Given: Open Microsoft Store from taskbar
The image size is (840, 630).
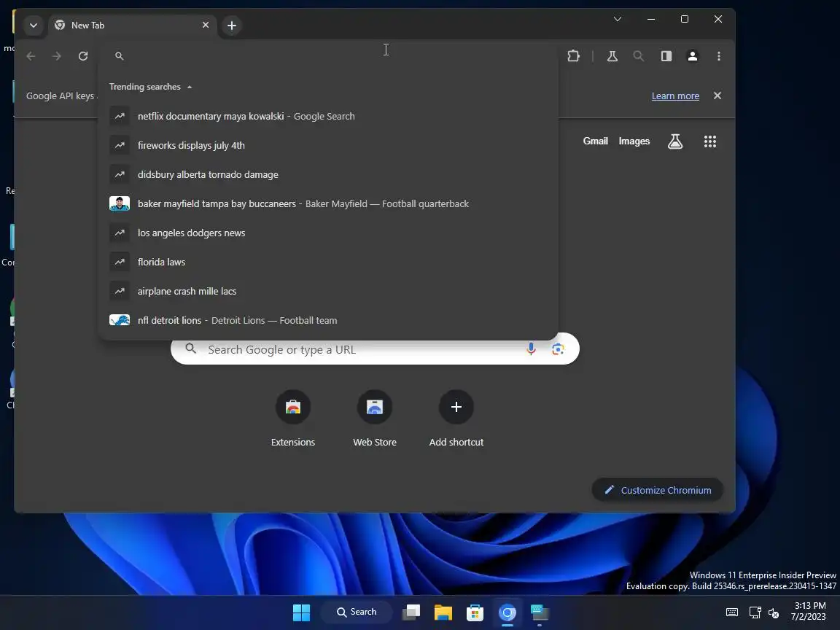Looking at the screenshot, I should pos(475,612).
